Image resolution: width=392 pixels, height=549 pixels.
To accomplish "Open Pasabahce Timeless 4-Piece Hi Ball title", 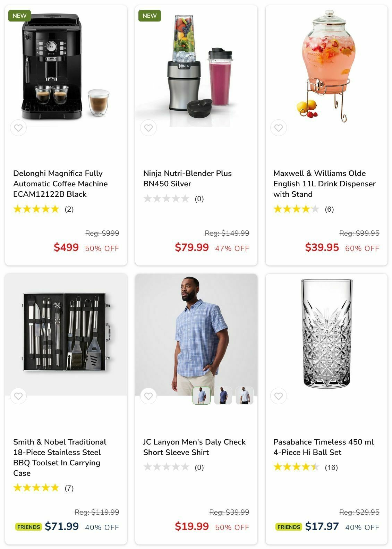I will tap(323, 447).
